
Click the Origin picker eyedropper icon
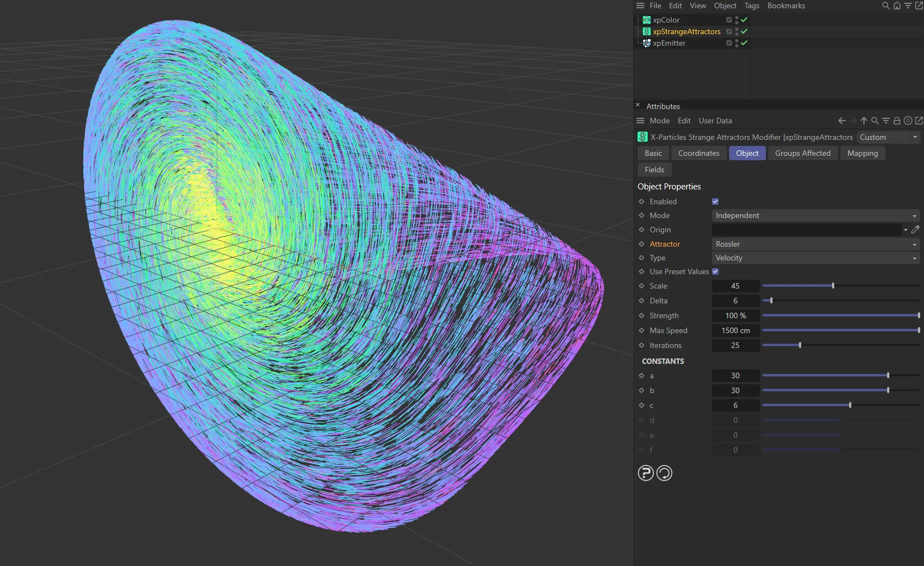915,230
